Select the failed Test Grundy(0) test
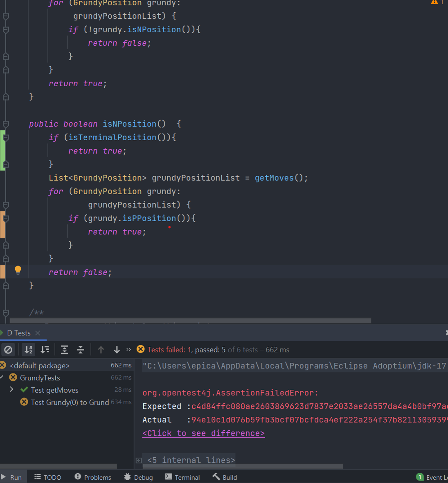This screenshot has height=483, width=448. click(x=70, y=402)
